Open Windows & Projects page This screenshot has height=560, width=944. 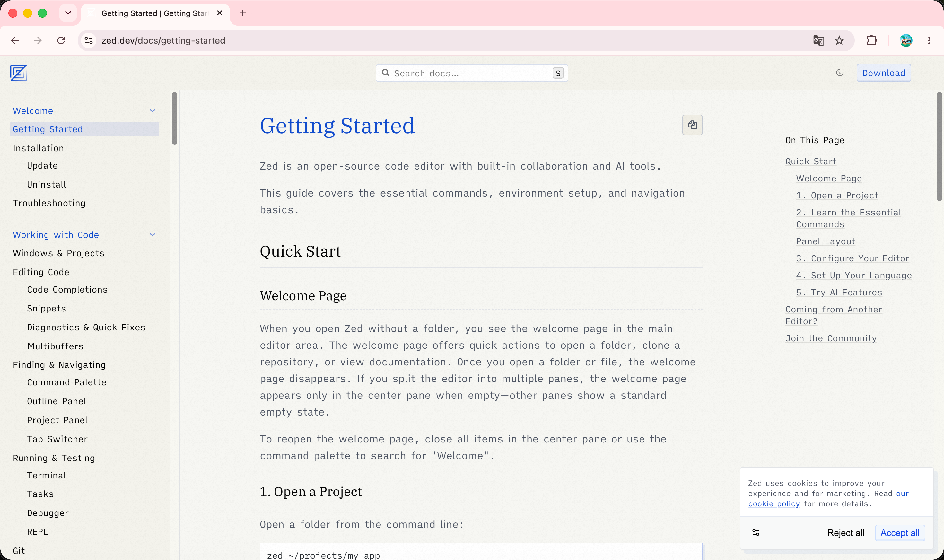[58, 253]
